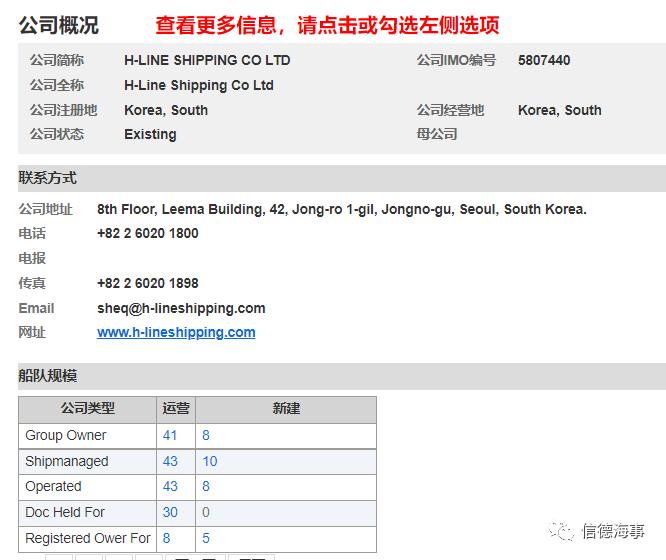Select the company address 8th Floor, Leema Building
Image resolution: width=666 pixels, height=560 pixels.
pyautogui.click(x=342, y=209)
